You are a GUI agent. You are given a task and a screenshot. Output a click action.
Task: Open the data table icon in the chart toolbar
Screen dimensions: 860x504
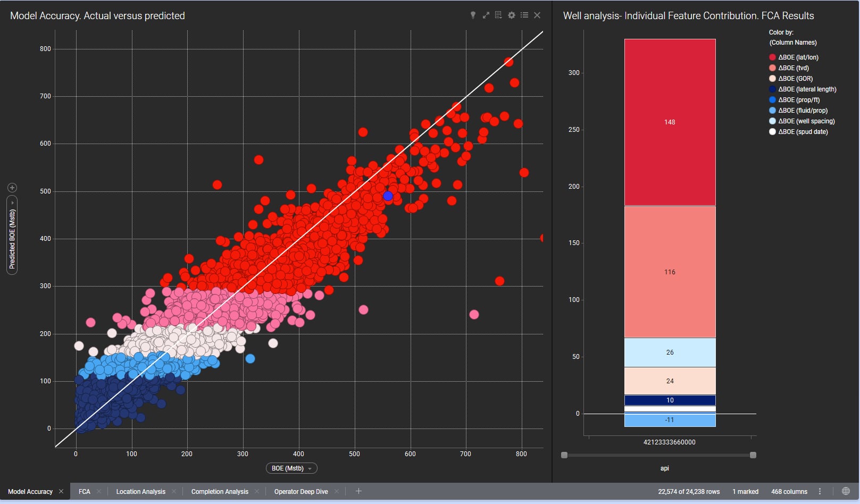click(498, 15)
